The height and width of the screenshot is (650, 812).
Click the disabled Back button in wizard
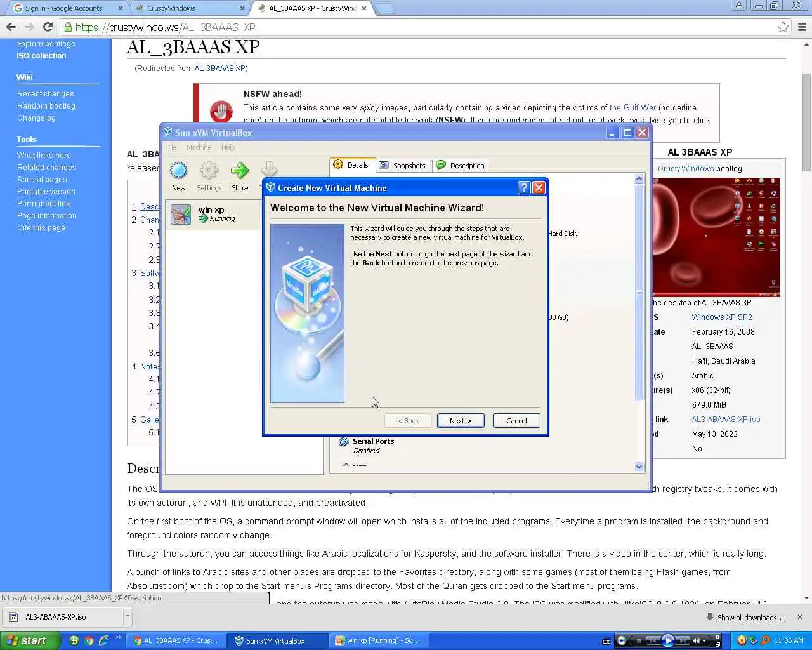[409, 421]
